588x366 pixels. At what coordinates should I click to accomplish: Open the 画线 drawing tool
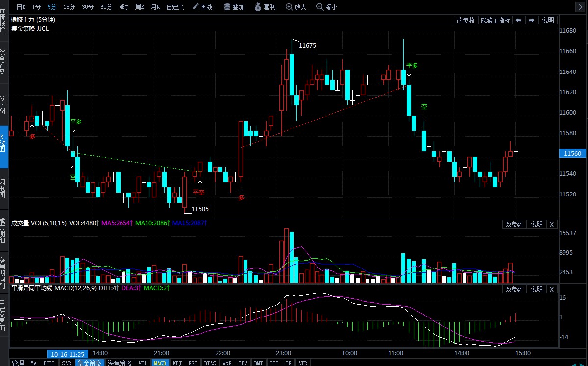coord(202,7)
